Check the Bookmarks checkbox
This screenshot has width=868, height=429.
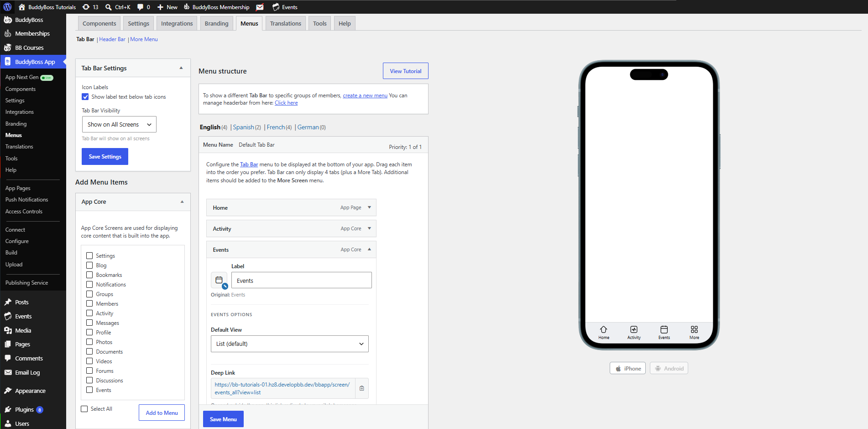point(89,275)
